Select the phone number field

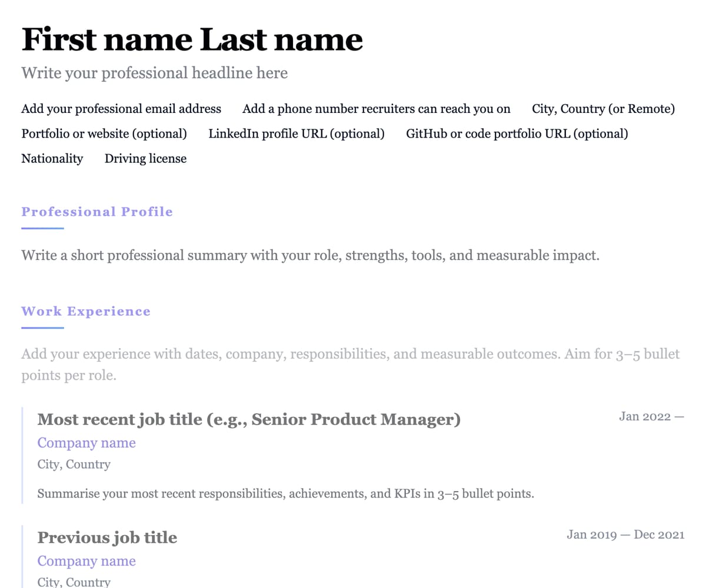click(376, 109)
